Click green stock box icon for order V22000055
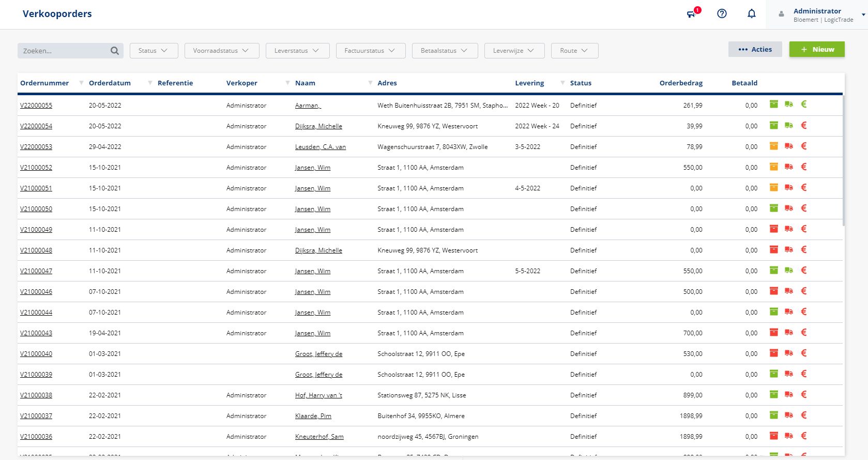 click(x=773, y=105)
